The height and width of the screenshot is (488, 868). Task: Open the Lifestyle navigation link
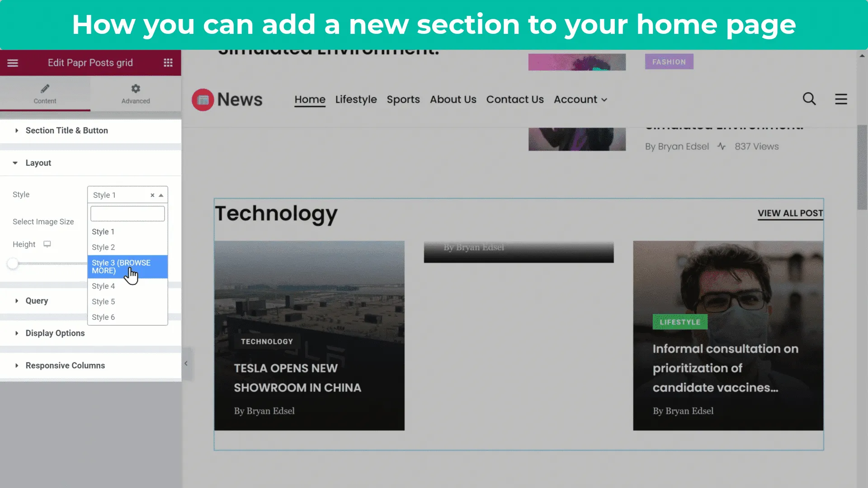pyautogui.click(x=356, y=99)
